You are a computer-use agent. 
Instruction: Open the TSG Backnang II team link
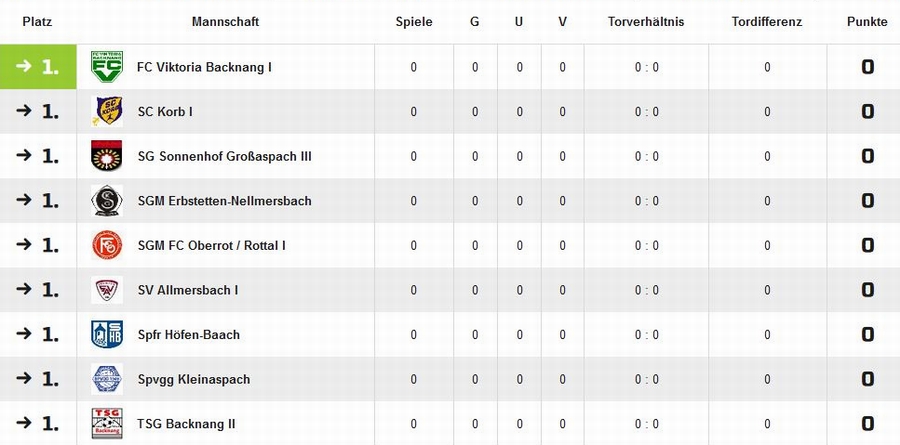187,424
